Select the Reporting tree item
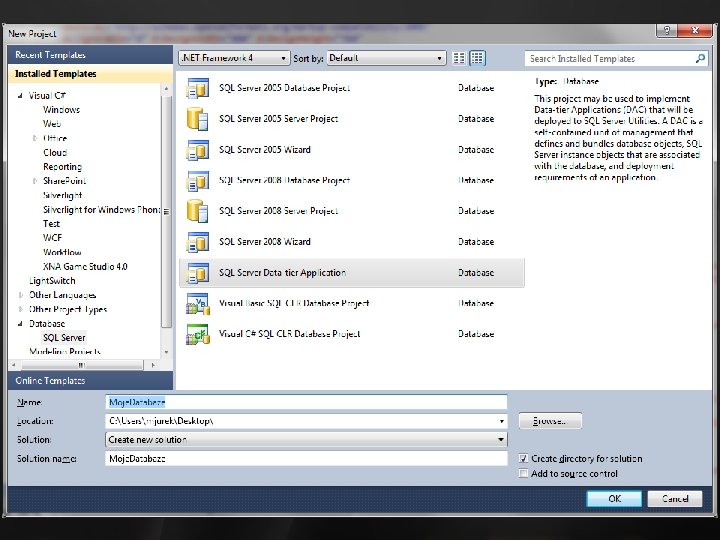720x540 pixels. 62,167
